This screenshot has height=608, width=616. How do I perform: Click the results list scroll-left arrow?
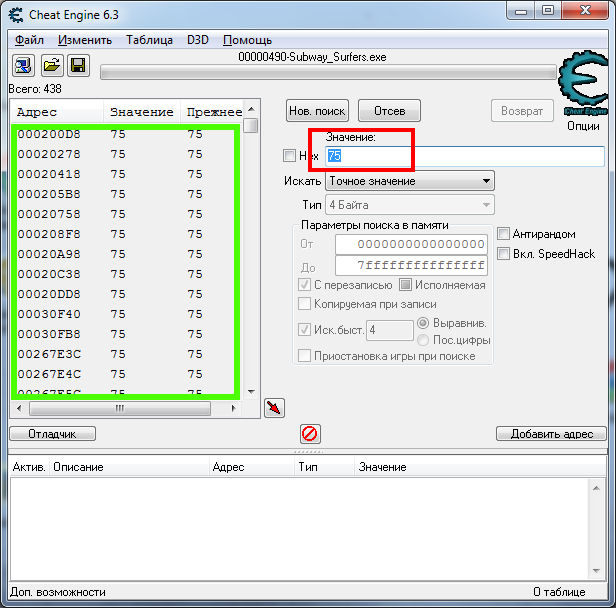(x=19, y=408)
